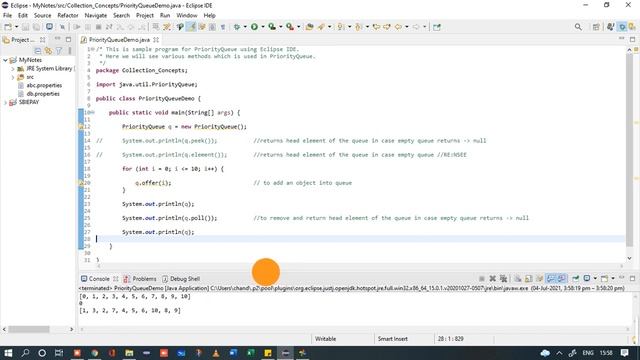Open the Refactor menu

click(x=68, y=16)
